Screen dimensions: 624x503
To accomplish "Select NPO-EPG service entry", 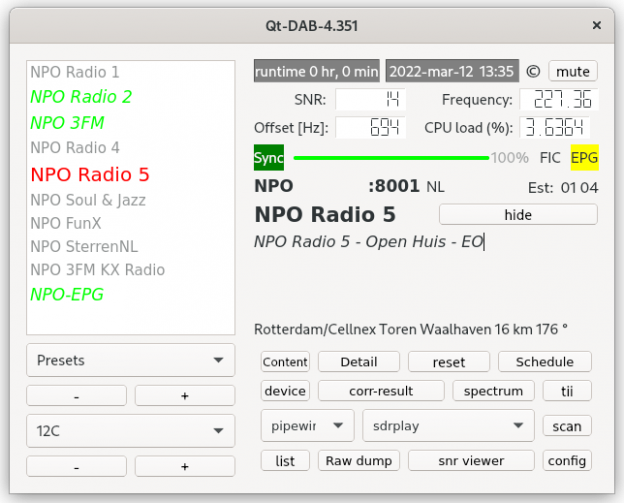I will (67, 294).
